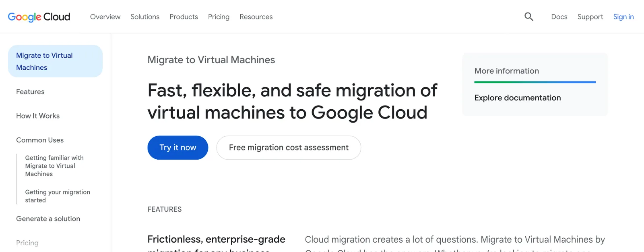This screenshot has width=644, height=252.
Task: Open the Support link
Action: [x=590, y=17]
